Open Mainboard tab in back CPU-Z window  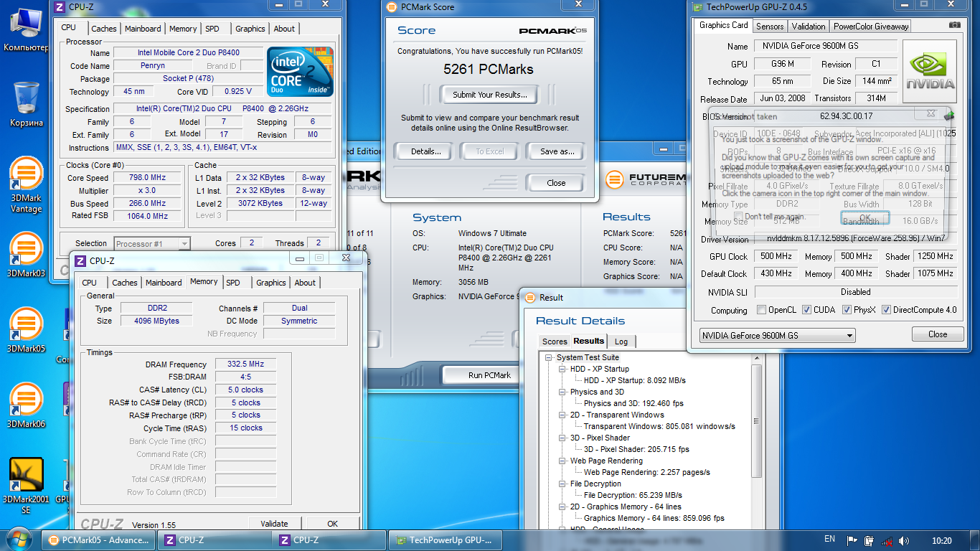tap(143, 29)
